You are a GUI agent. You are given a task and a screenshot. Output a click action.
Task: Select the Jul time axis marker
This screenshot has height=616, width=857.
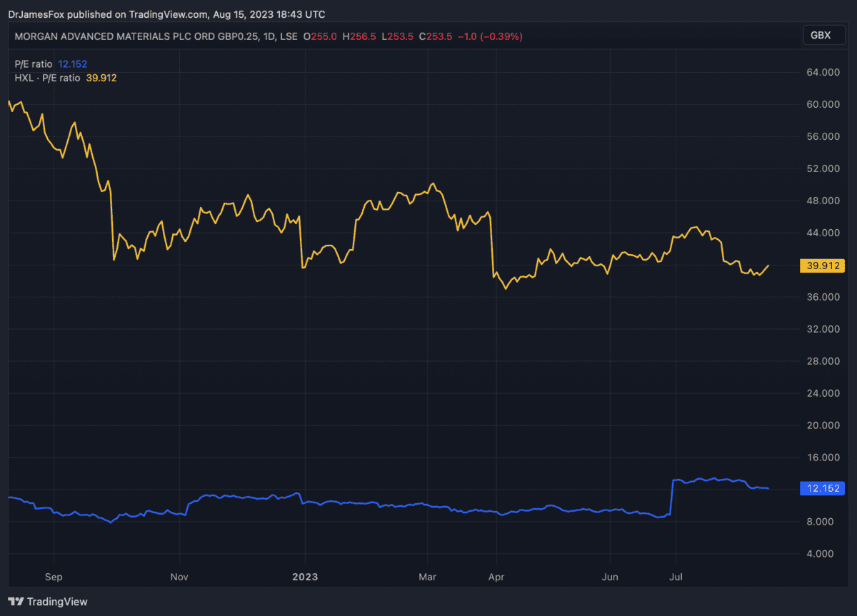tap(676, 576)
